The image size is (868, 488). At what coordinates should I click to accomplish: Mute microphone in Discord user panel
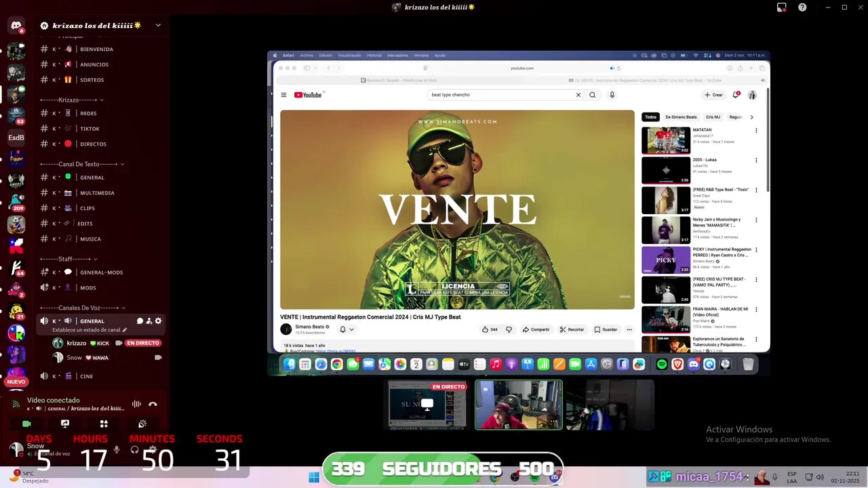(x=117, y=449)
